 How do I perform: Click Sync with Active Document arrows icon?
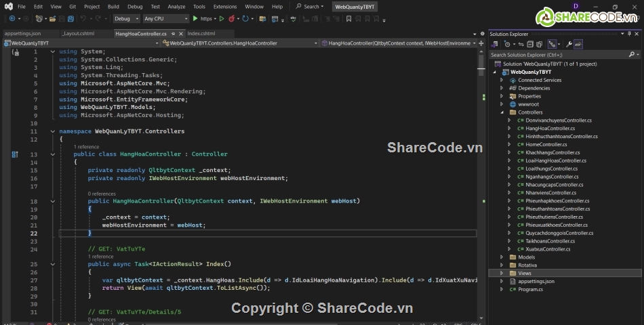pyautogui.click(x=521, y=44)
